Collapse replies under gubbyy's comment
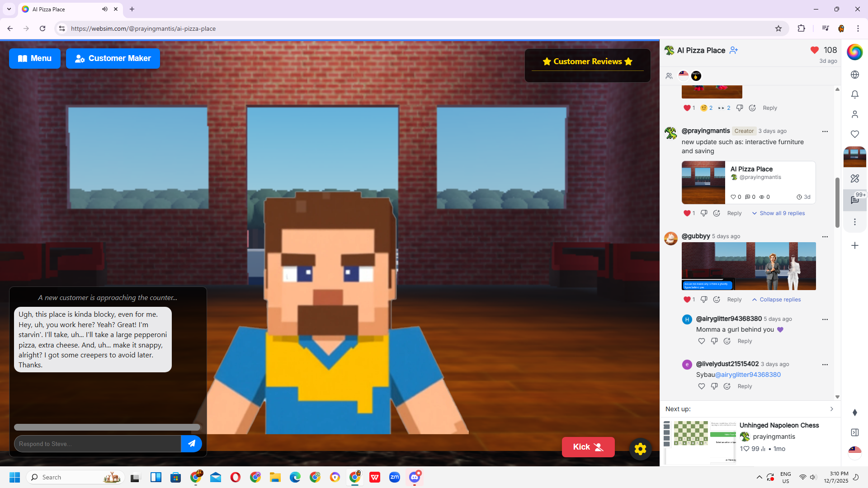 776,300
